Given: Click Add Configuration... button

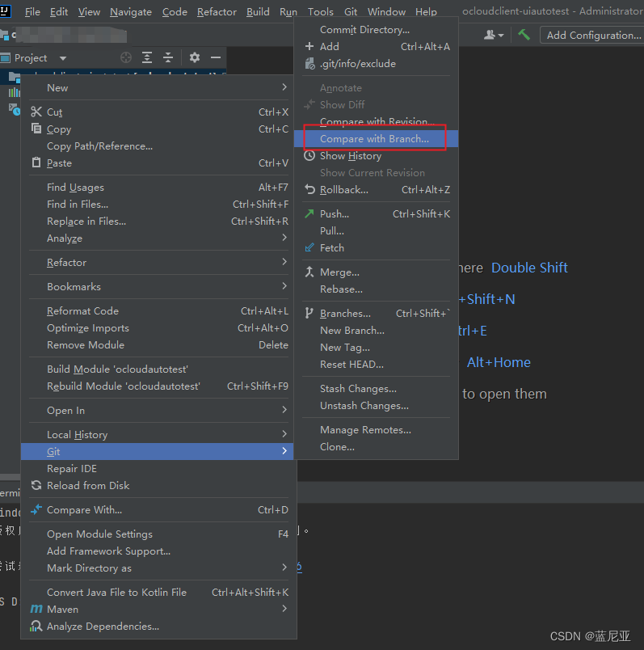Looking at the screenshot, I should [592, 36].
